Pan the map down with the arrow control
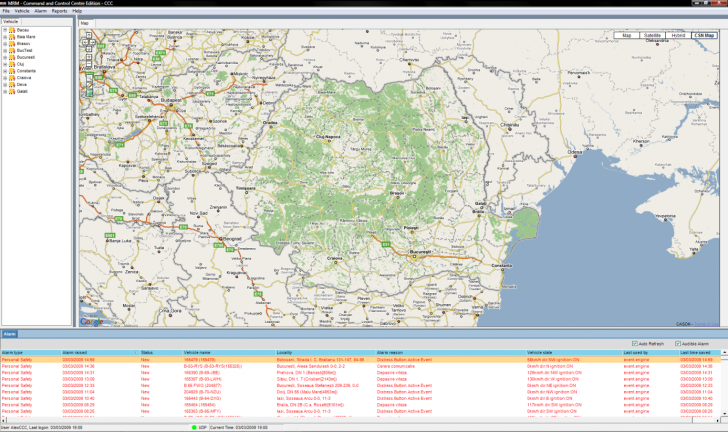Viewport: 728px width, 432px height. [89, 49]
